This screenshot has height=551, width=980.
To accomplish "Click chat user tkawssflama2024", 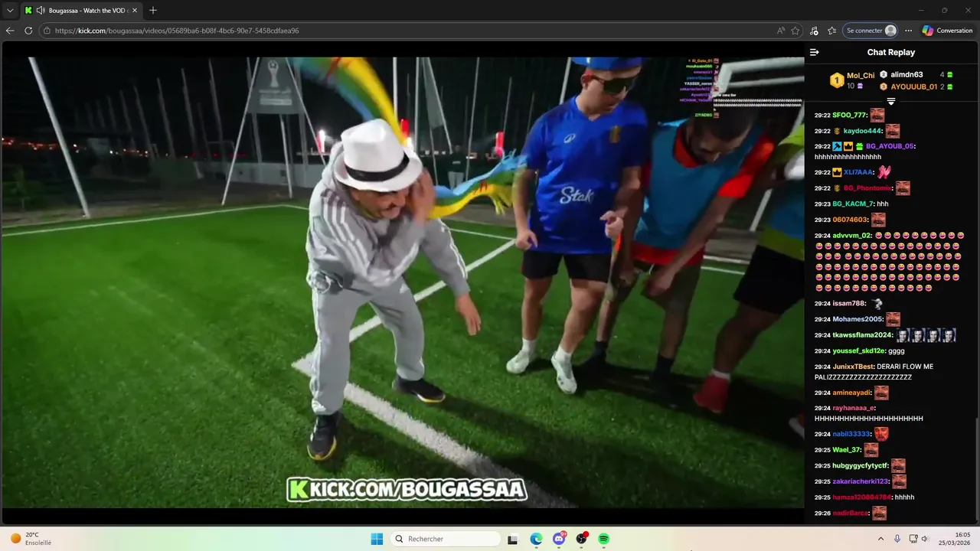I will point(863,335).
